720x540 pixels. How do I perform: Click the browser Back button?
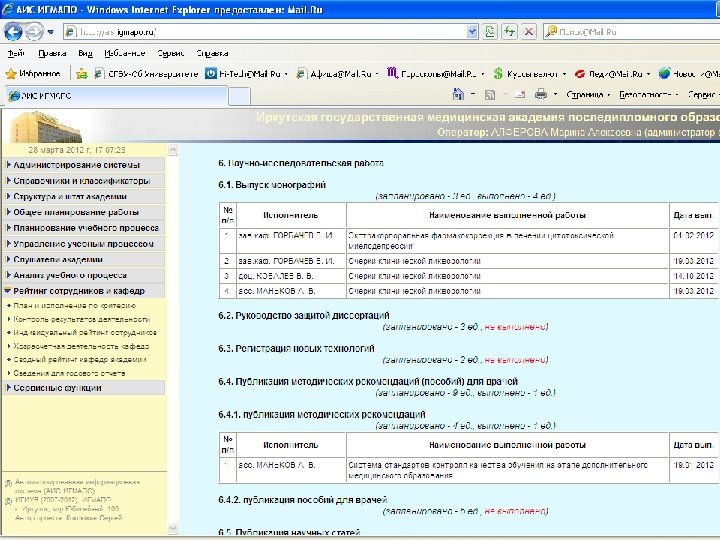click(x=13, y=32)
